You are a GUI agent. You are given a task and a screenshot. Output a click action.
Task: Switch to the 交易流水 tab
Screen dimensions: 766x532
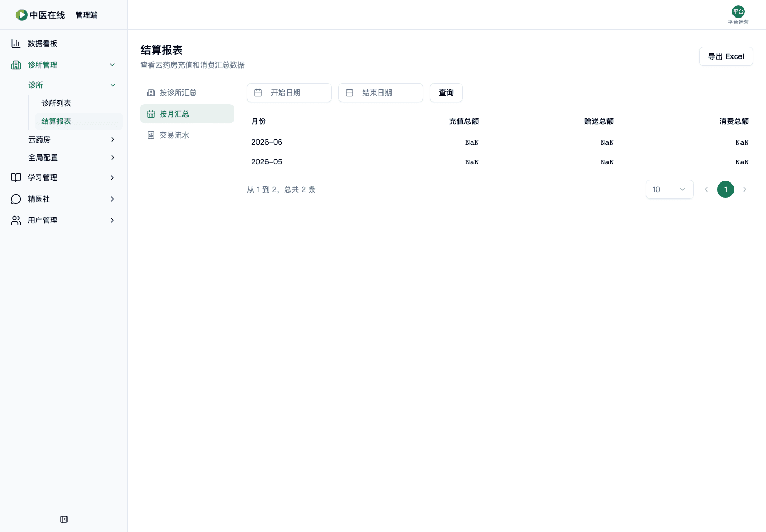pyautogui.click(x=187, y=135)
